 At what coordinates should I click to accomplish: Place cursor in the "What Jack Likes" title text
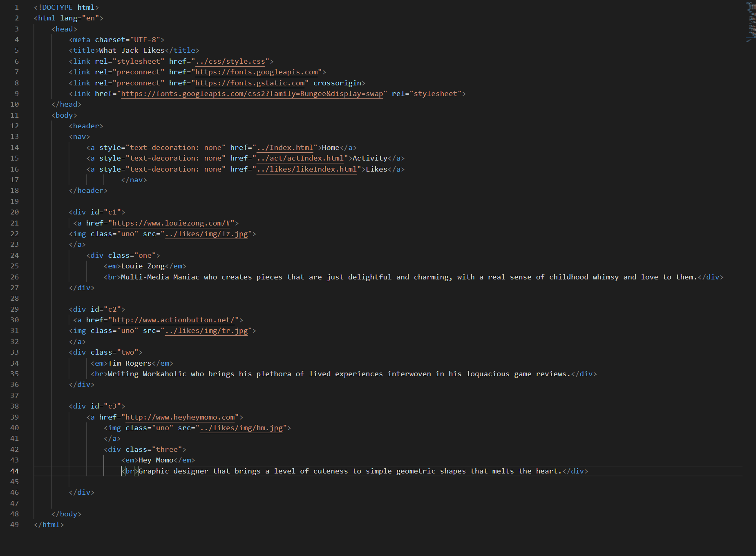(132, 50)
